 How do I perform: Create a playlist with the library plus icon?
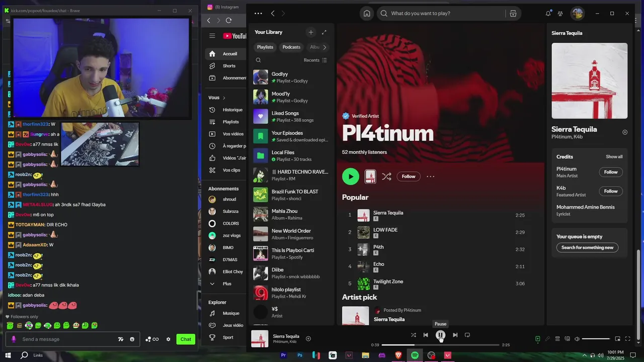pyautogui.click(x=310, y=32)
